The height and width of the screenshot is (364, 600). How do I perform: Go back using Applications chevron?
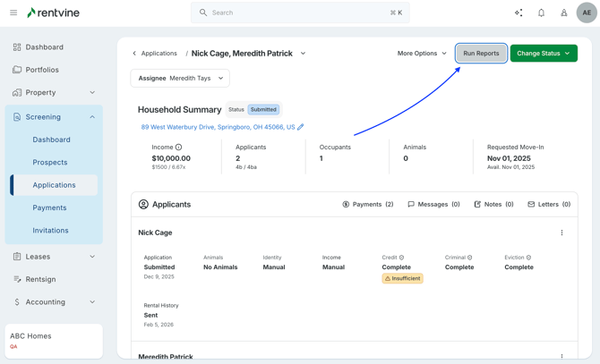[x=135, y=54]
